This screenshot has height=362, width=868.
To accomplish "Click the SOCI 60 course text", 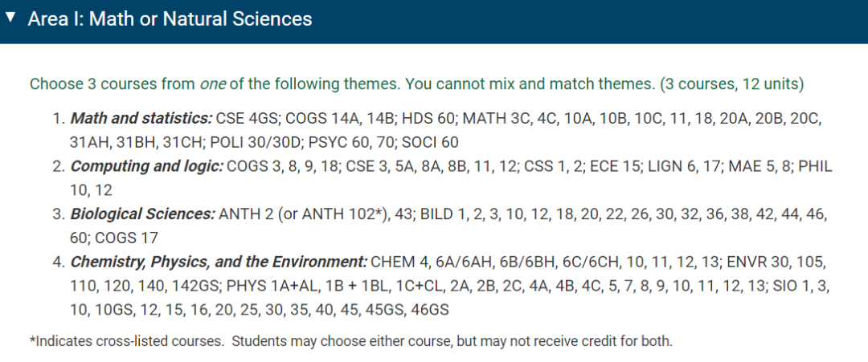I will point(430,143).
